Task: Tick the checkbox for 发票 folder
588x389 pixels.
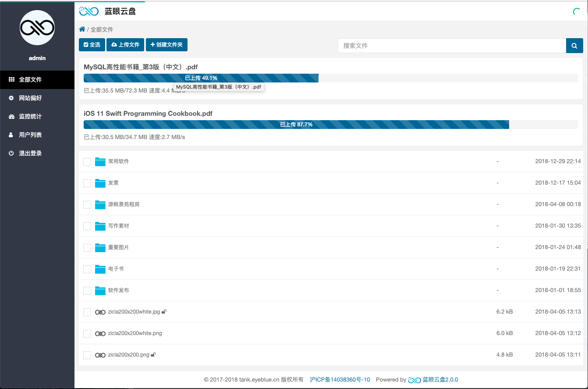Action: (x=87, y=183)
